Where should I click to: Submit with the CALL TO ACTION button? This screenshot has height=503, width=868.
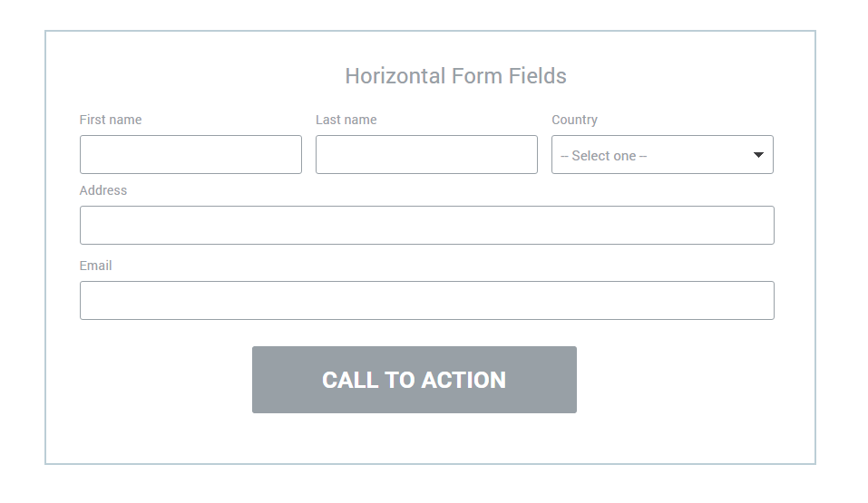[414, 380]
